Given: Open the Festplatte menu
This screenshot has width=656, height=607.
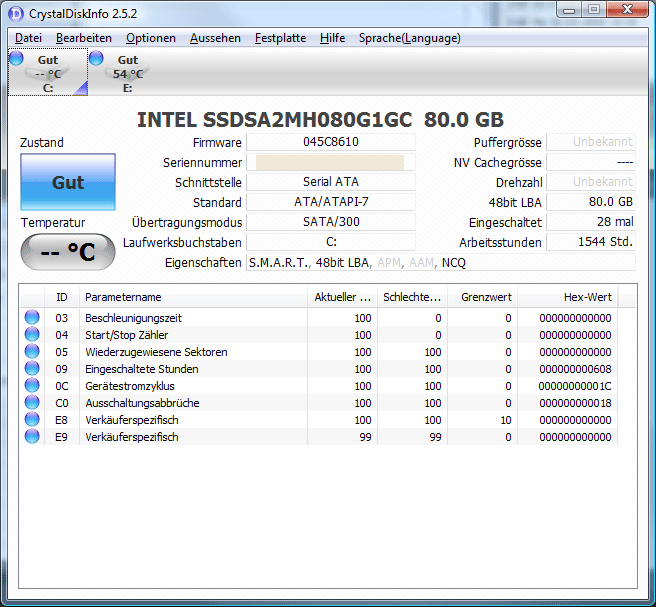Looking at the screenshot, I should click(x=280, y=38).
